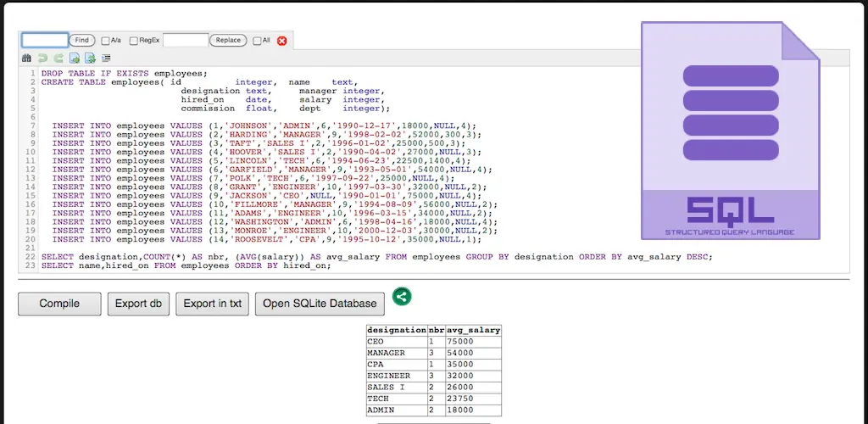Click the Replace button
The height and width of the screenshot is (424, 868).
point(228,41)
